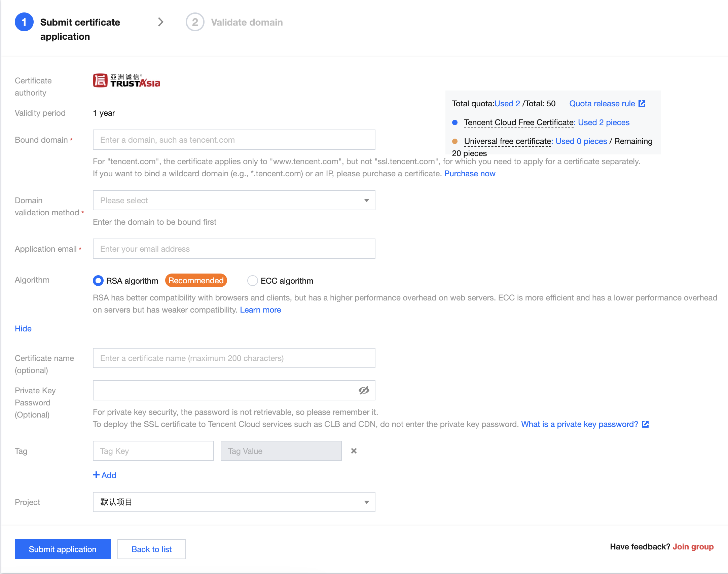This screenshot has height=574, width=728.
Task: Click the plus icon to add tag
Action: [x=96, y=475]
